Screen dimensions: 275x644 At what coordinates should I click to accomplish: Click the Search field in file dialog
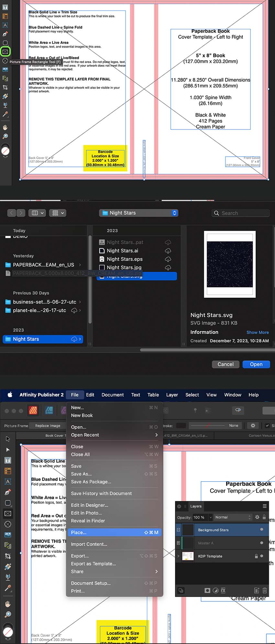(x=240, y=213)
